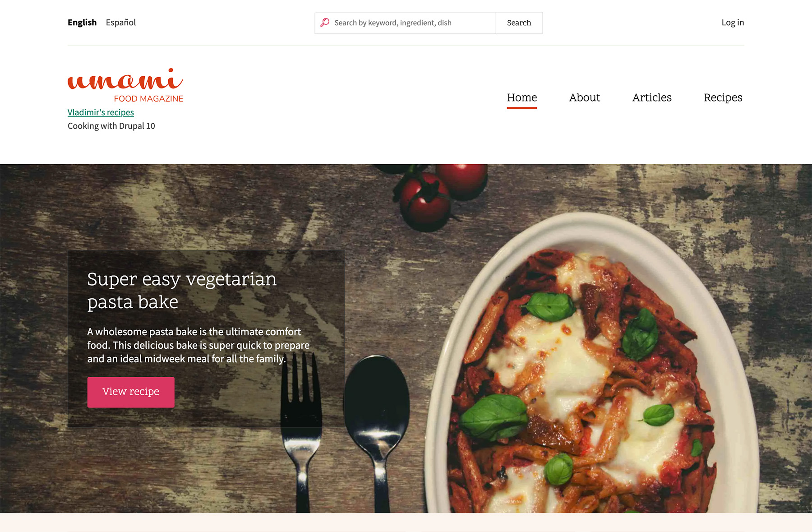Image resolution: width=812 pixels, height=532 pixels.
Task: Click the magnifier icon in search box
Action: 325,23
